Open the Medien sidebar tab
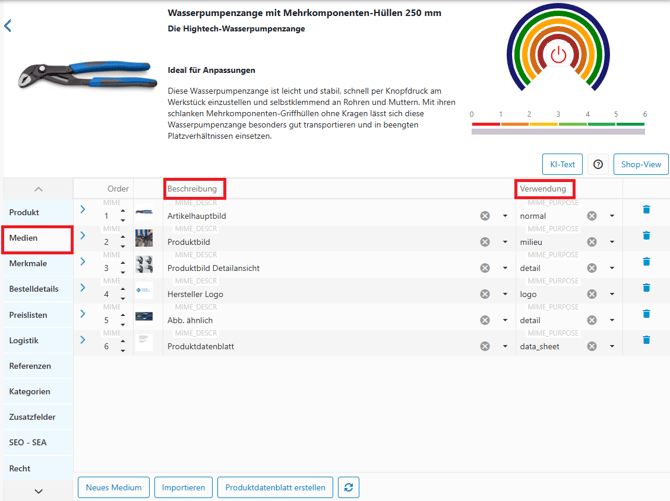670x501 pixels. click(x=37, y=238)
